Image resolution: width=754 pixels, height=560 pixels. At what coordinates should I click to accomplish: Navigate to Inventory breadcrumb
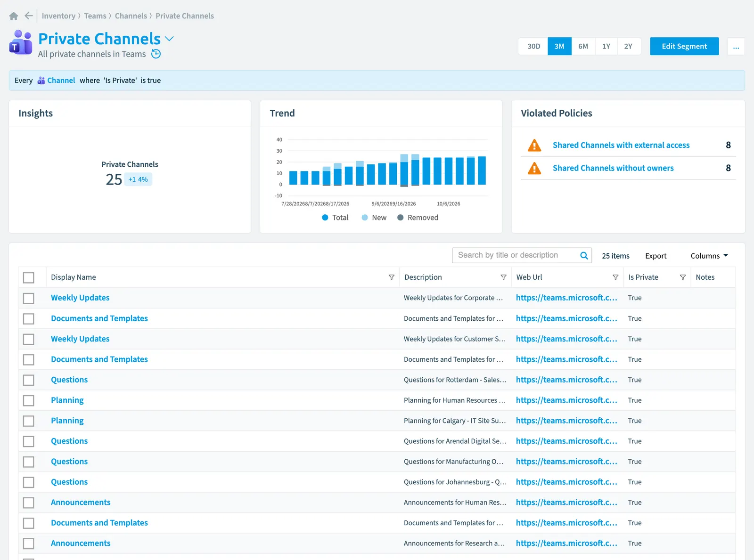(58, 16)
